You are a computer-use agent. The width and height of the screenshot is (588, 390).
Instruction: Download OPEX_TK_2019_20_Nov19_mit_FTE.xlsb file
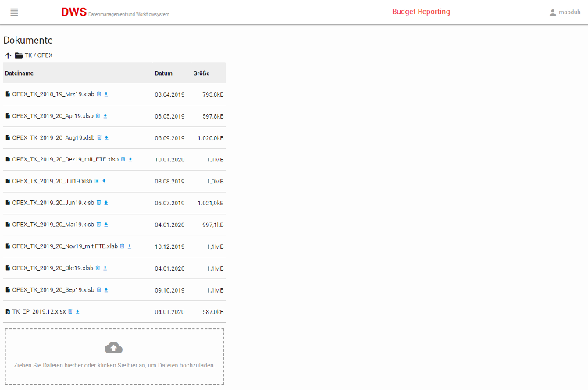click(x=129, y=246)
